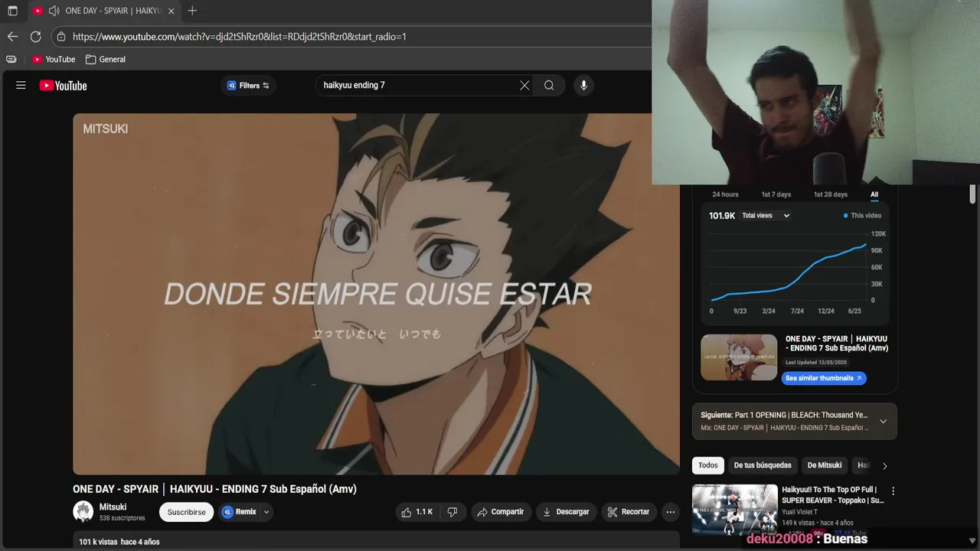Viewport: 980px width, 551px height.
Task: Clear the search text with the X
Action: click(x=524, y=86)
